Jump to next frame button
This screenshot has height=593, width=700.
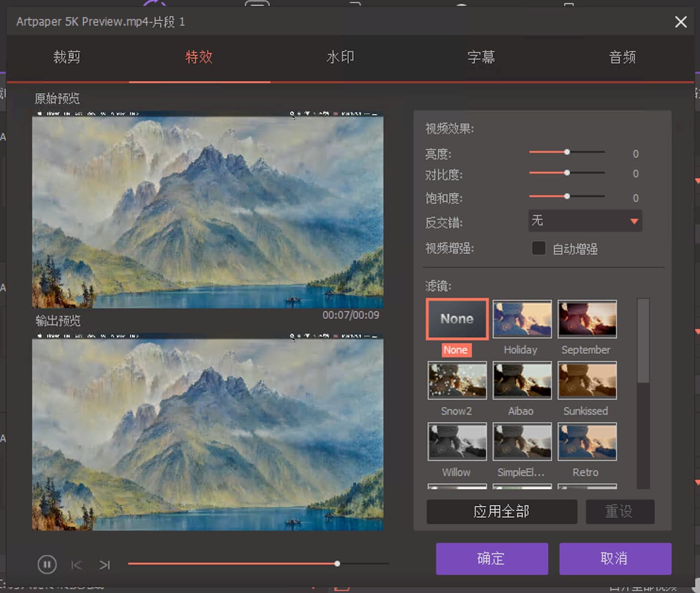click(x=105, y=565)
